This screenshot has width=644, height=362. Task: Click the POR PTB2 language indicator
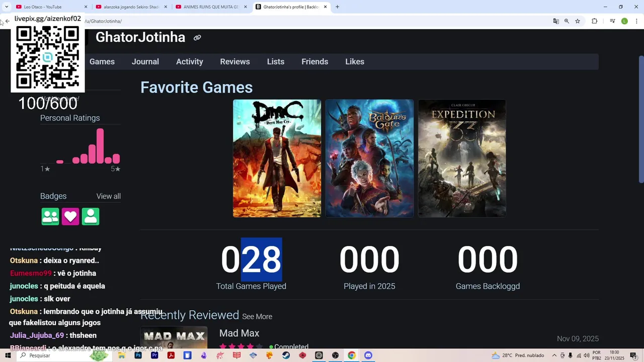click(x=597, y=355)
